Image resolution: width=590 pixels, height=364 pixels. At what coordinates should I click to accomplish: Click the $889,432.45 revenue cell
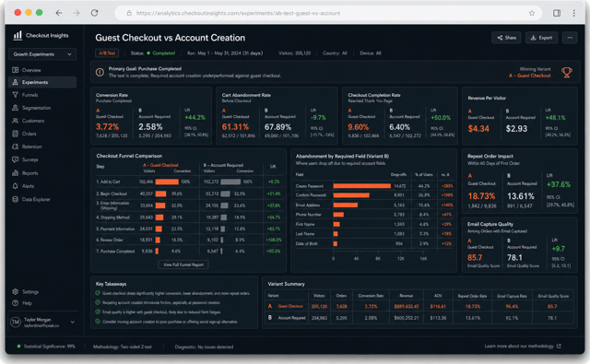coord(407,307)
